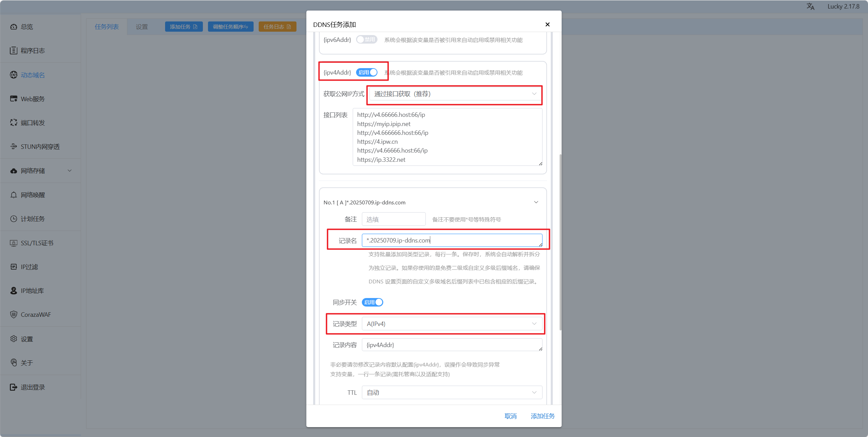Toggle the {ipv4Addr} enabled switch
This screenshot has height=437, width=868.
coord(367,72)
